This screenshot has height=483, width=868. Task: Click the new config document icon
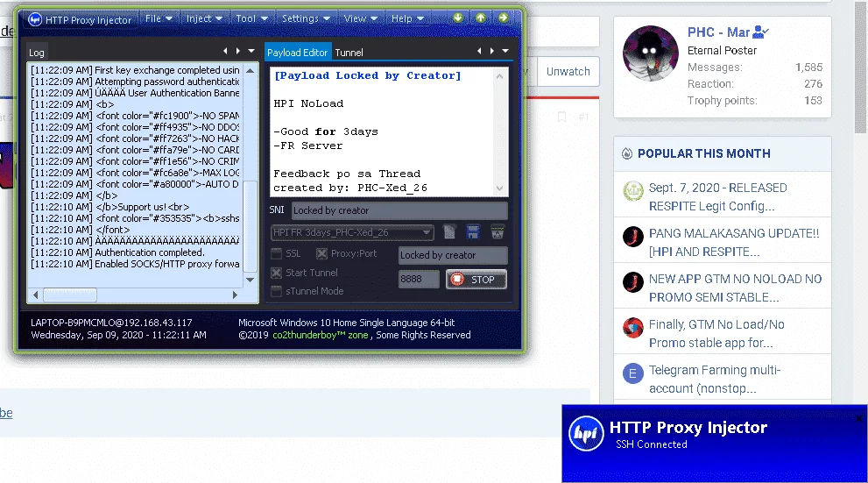(449, 232)
